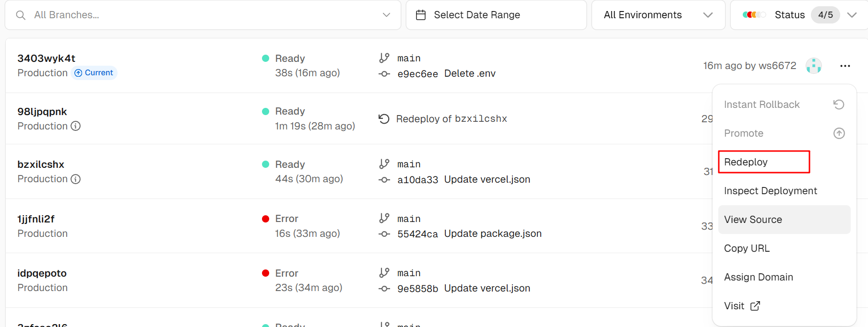
Task: Click the info icon next to bzxilcshx Production
Action: 76,179
